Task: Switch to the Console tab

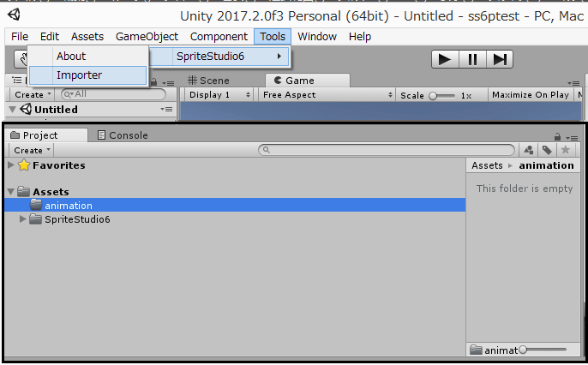Action: [x=123, y=135]
